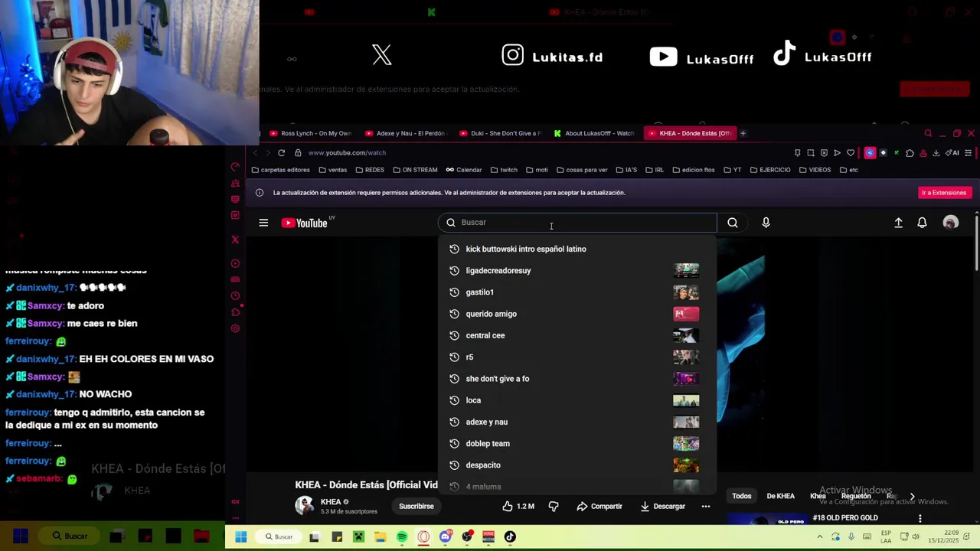This screenshot has height=551, width=980.
Task: Open the settings gear in browser sidebar
Action: pyautogui.click(x=235, y=328)
